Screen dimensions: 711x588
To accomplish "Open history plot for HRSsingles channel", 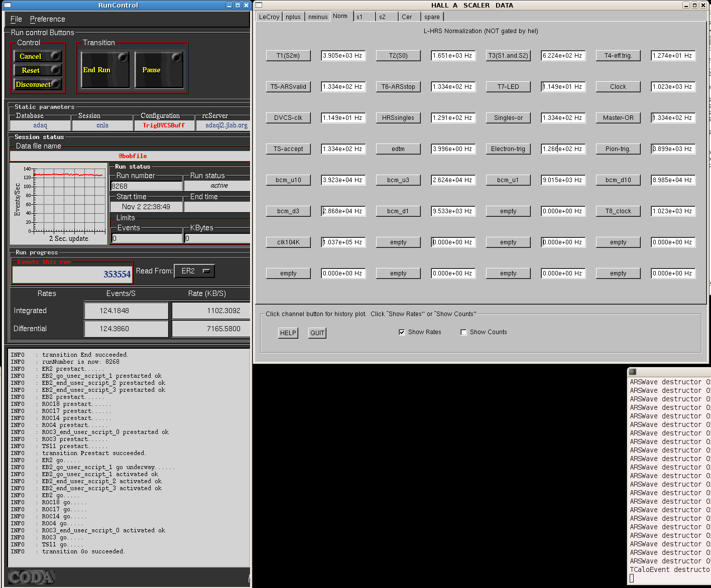I will 398,118.
